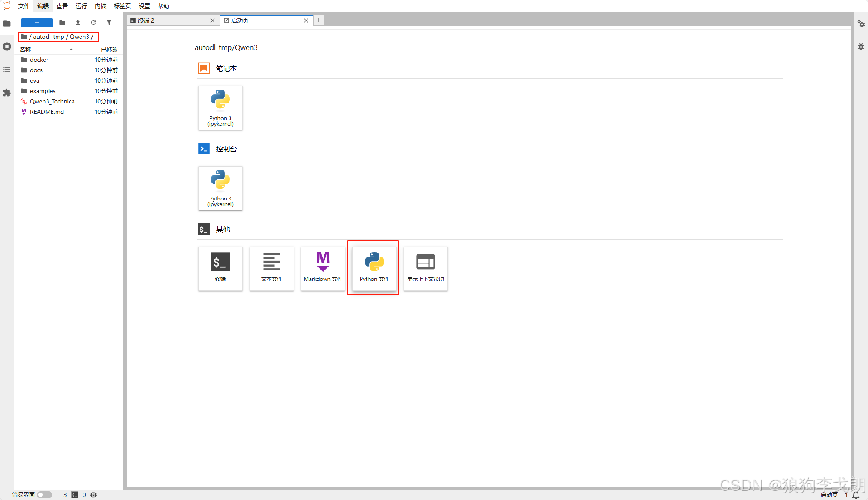Refresh the file browser list
Viewport: 868px width, 500px height.
coord(93,23)
